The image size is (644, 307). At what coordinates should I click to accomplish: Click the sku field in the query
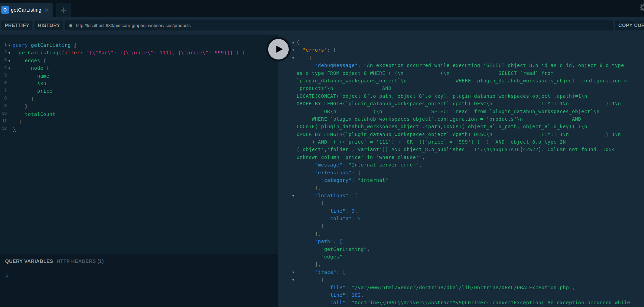coord(42,83)
